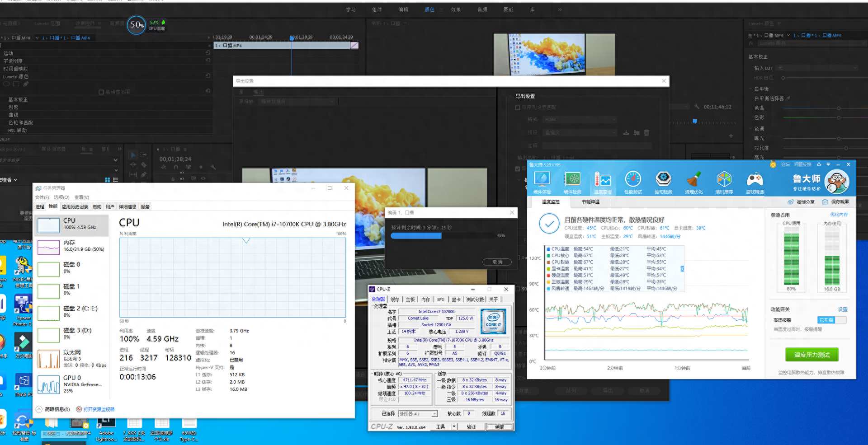Screen dimensions: 868x445
Task: Select the Premiere razor tool
Action: 144,164
